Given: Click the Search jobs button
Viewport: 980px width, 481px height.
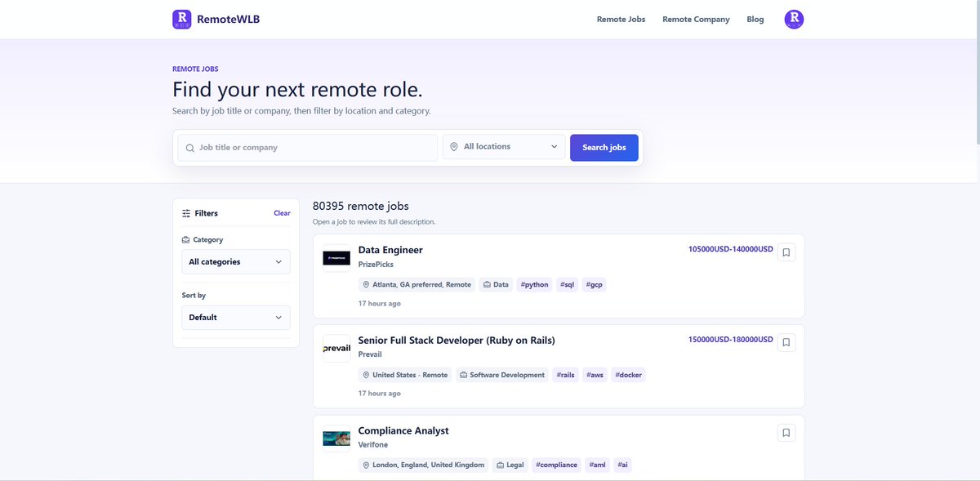Looking at the screenshot, I should tap(604, 148).
